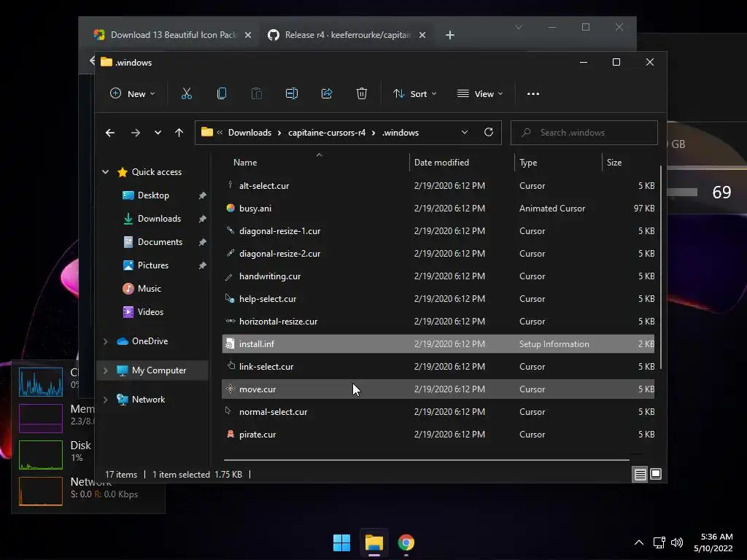This screenshot has height=560, width=747.
Task: Go forward with the right arrow
Action: point(135,133)
